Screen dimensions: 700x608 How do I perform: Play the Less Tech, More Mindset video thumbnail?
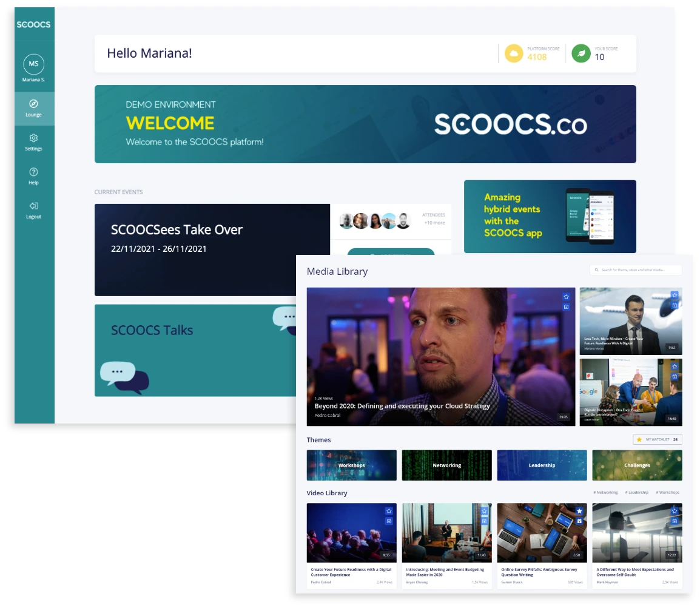pyautogui.click(x=631, y=321)
